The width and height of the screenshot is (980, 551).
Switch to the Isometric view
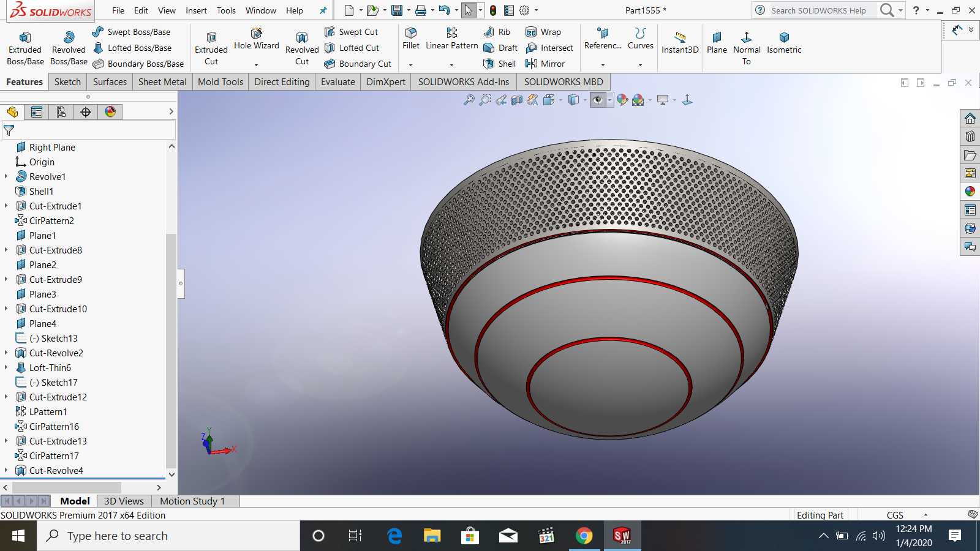[x=784, y=43]
